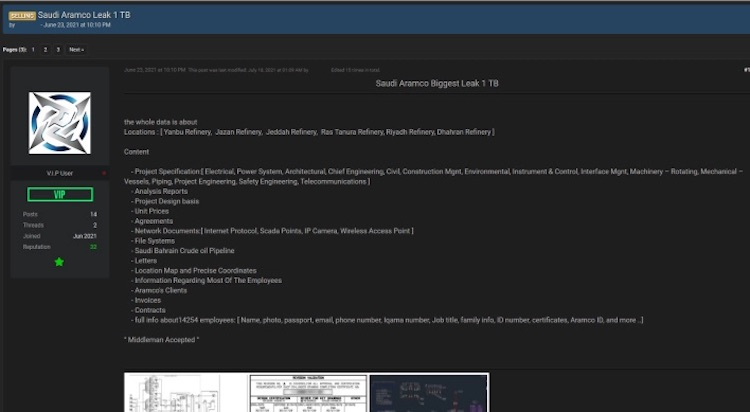Go to page 3 of thread
The width and height of the screenshot is (750, 412).
[58, 49]
